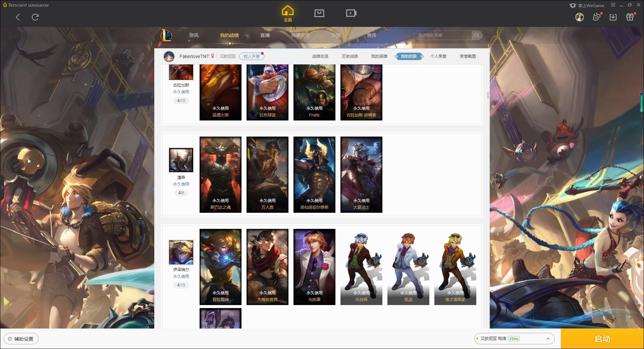Open 斯巴达之魂 skin card
This screenshot has width=644, height=349.
coord(220,174)
